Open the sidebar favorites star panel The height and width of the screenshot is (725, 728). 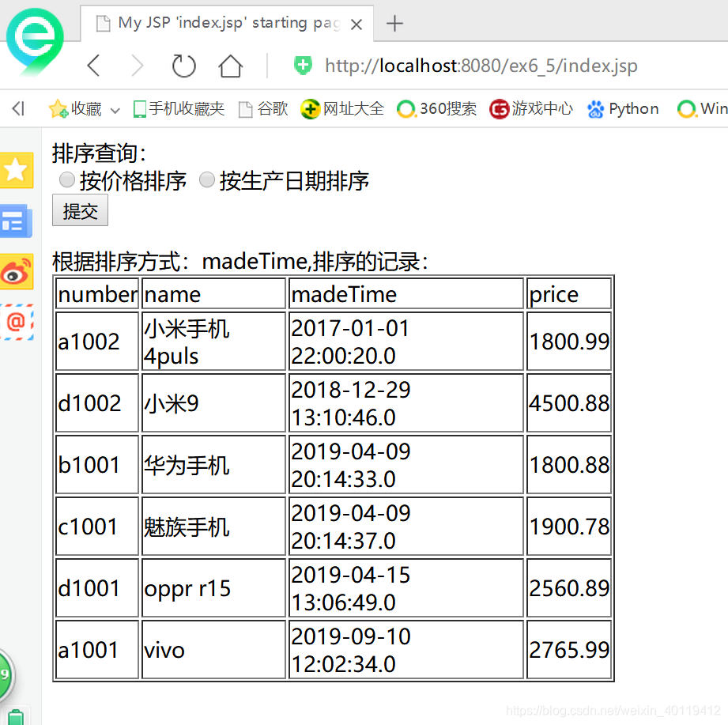coord(17,170)
